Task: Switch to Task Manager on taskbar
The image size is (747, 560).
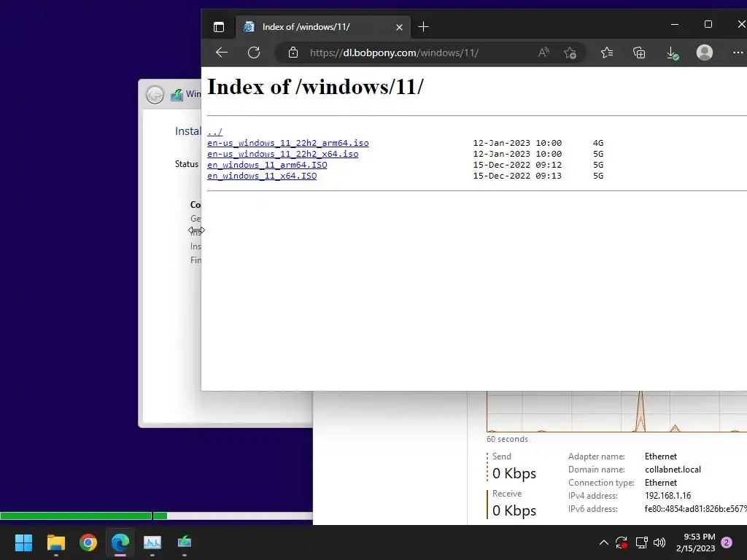Action: 152,542
